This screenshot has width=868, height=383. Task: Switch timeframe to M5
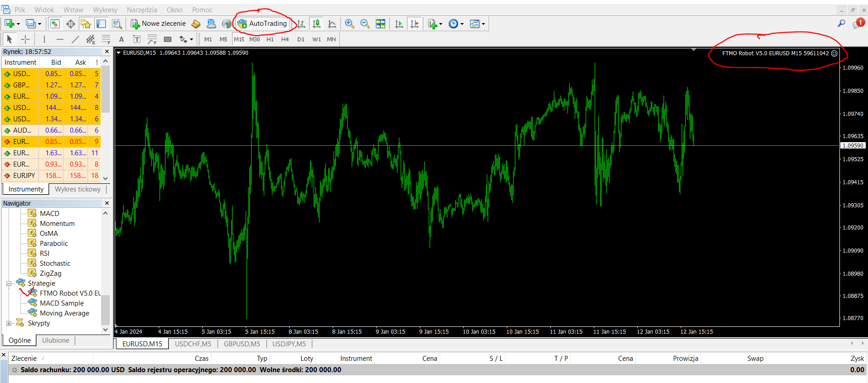223,39
